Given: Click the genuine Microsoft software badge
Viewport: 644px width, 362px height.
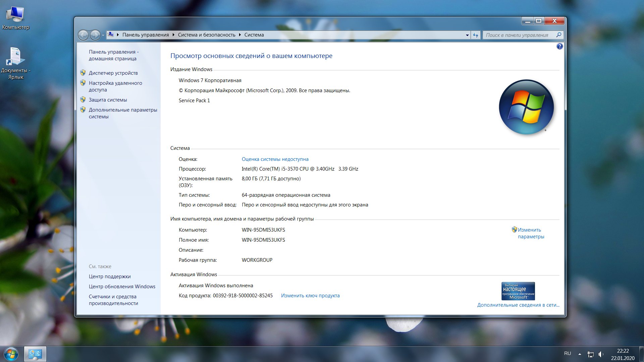Looking at the screenshot, I should click(x=518, y=291).
